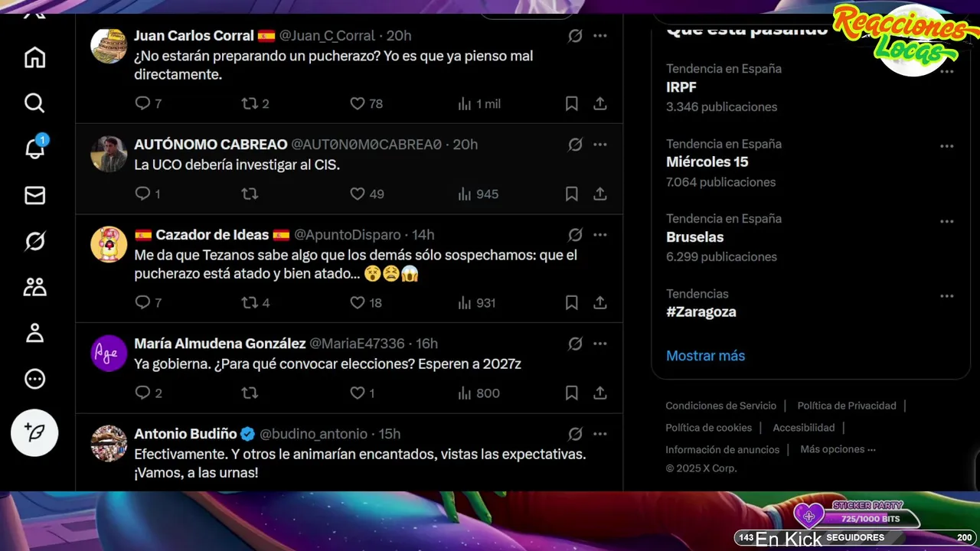Open three-dot menu on Antonio Budiño's post
Viewport: 980px width, 551px height.
click(x=600, y=434)
